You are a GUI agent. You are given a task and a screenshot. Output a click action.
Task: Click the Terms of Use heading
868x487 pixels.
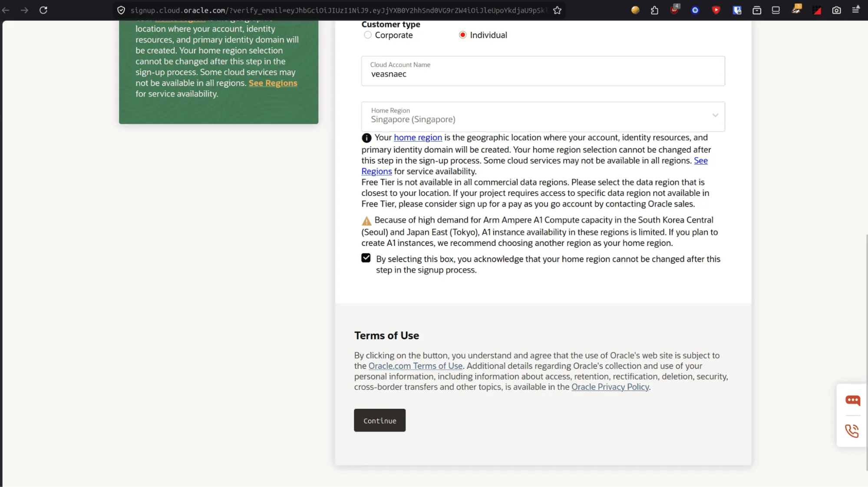click(386, 335)
